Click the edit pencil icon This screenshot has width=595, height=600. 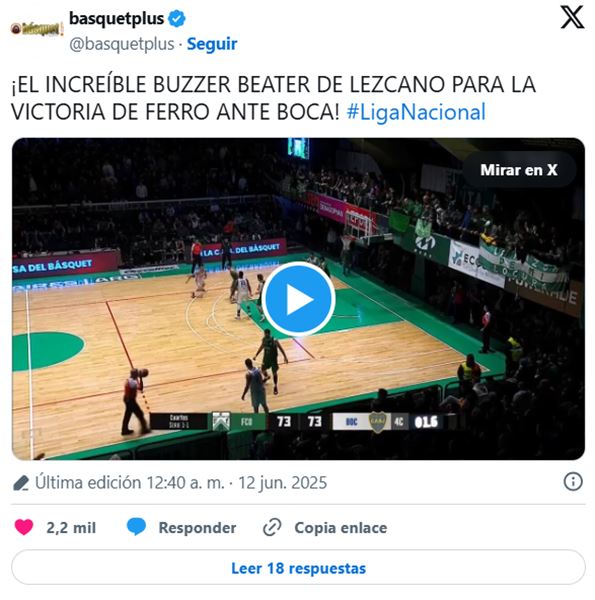pos(21,483)
